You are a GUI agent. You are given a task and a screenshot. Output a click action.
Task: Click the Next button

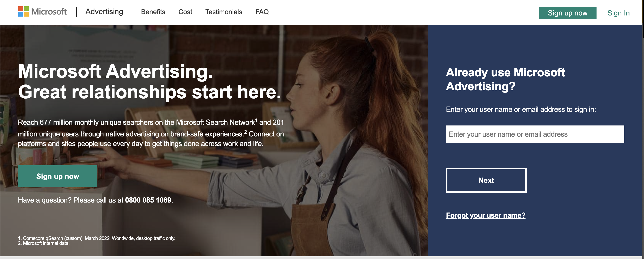point(486,180)
